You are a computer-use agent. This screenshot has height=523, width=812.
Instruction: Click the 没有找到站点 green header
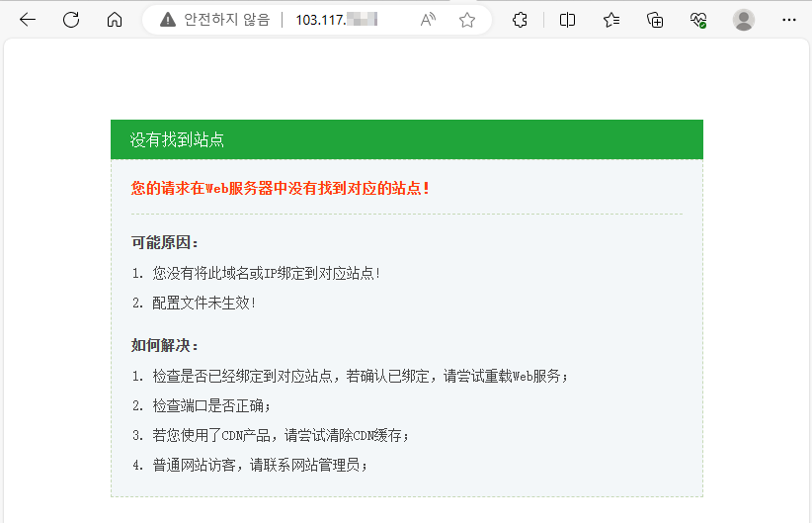407,139
